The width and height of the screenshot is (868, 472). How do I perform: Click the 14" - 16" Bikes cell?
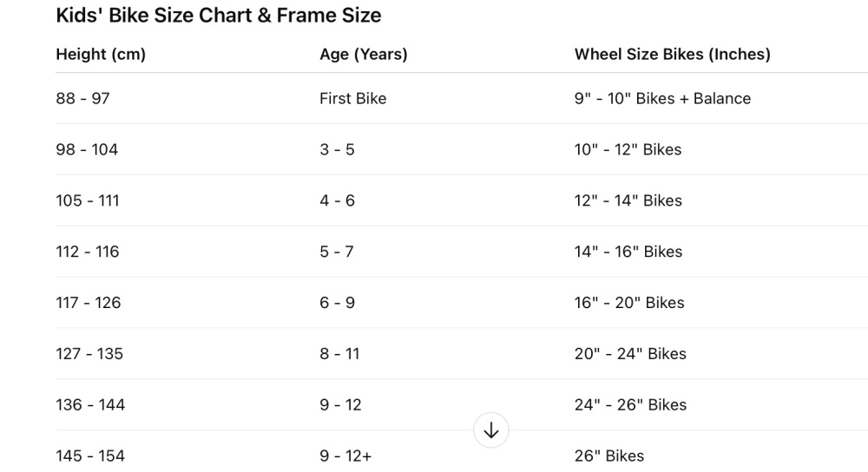[x=628, y=252]
